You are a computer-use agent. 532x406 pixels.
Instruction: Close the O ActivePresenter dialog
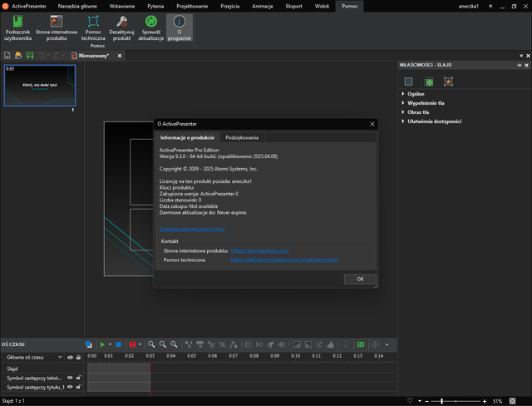[x=372, y=124]
